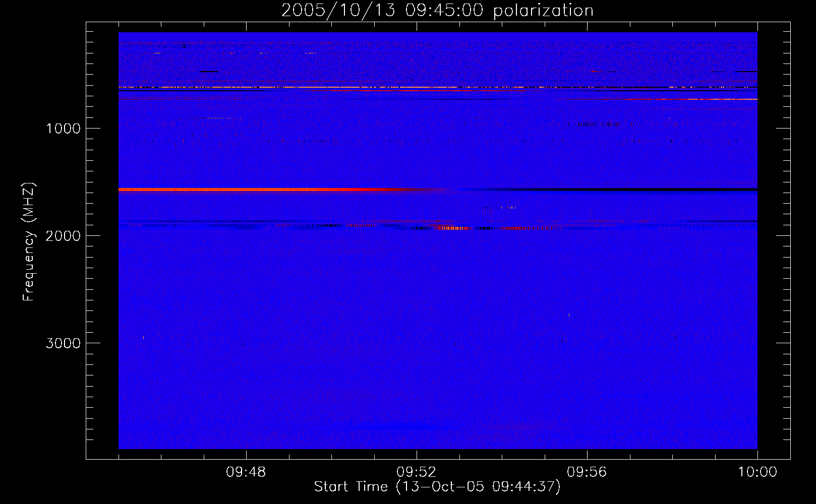Screen dimensions: 816x504
Task: Click the 09:56 time tick label
Action: point(587,472)
